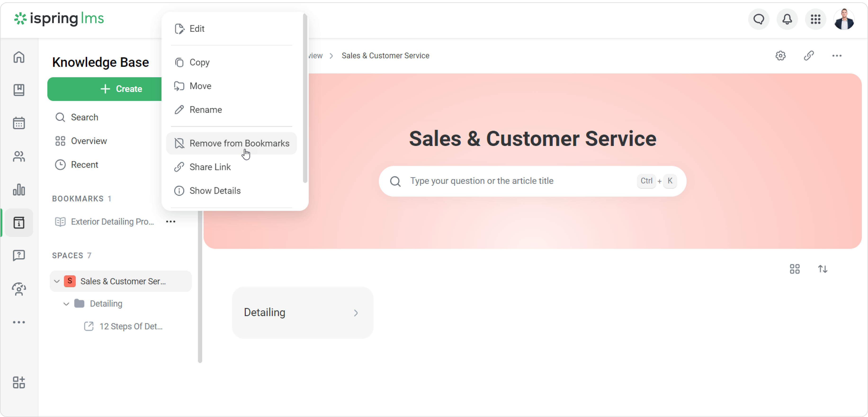
Task: Collapse the Detailing folder in tree
Action: tap(66, 304)
